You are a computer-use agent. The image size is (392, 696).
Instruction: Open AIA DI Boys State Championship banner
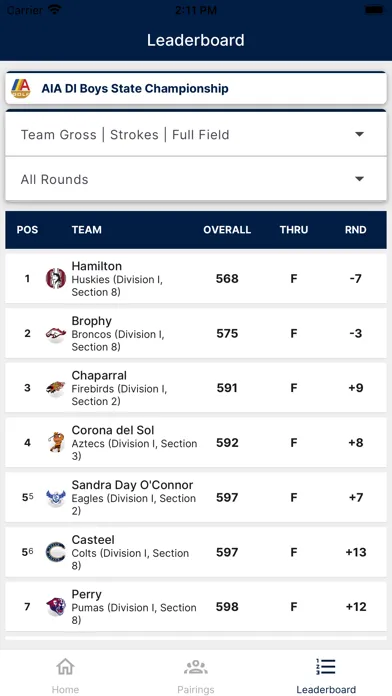(196, 88)
